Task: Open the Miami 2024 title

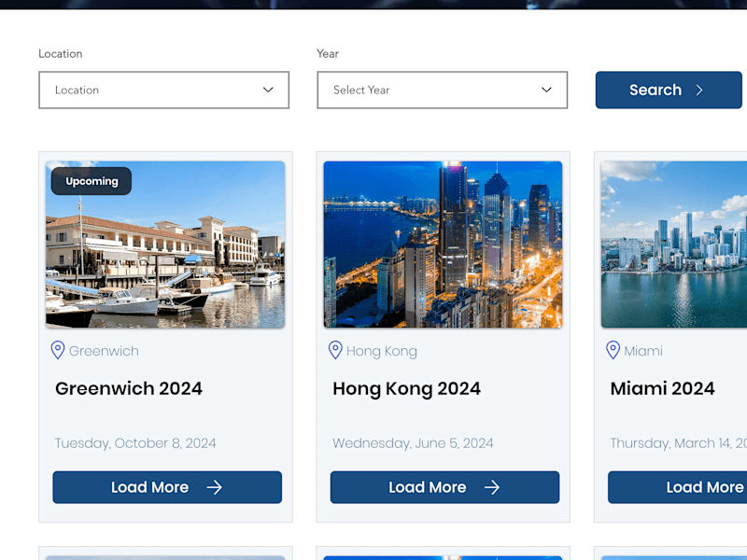Action: point(662,388)
